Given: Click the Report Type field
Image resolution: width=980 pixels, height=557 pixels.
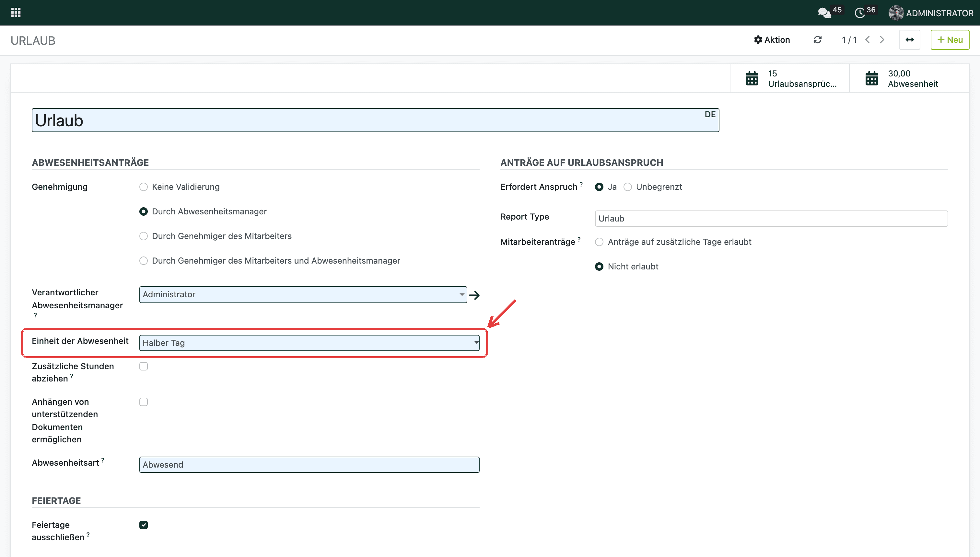Looking at the screenshot, I should tap(771, 219).
